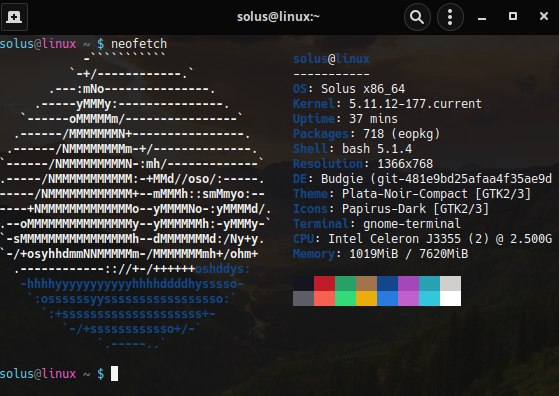Viewport: 559px width, 396px height.
Task: Click the blue solus@linux header in output
Action: point(331,59)
